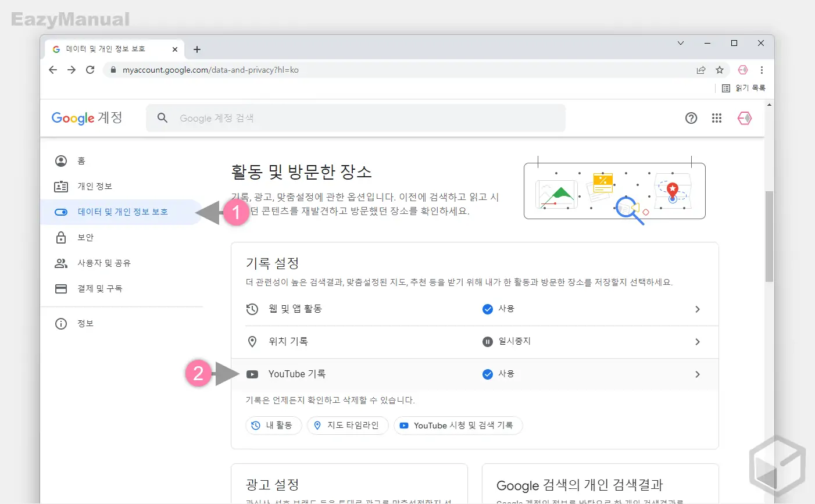Open YouTube 시청 및 검색 기록 chip
The width and height of the screenshot is (815, 504).
coord(458,426)
